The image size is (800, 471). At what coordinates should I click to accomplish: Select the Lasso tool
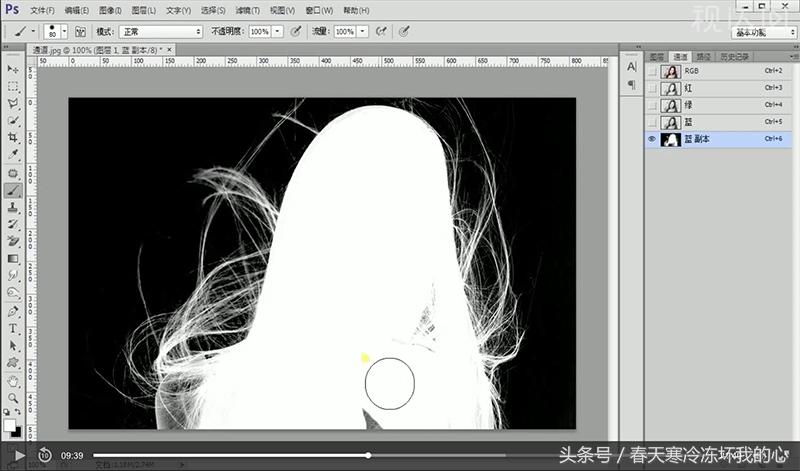13,103
